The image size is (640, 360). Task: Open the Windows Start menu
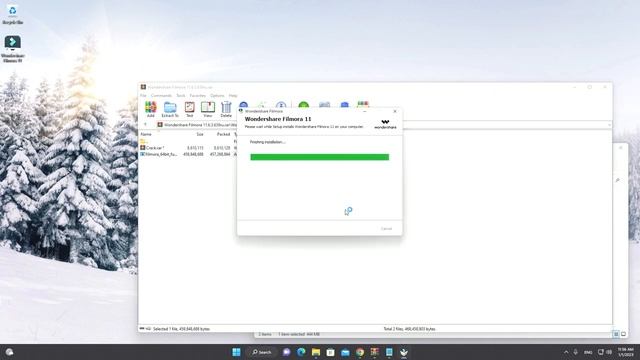pyautogui.click(x=236, y=352)
